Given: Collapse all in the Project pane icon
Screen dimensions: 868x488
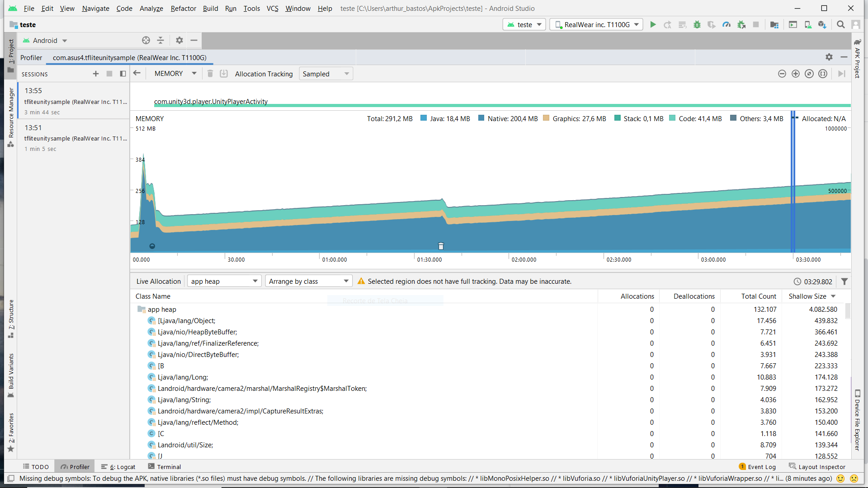Looking at the screenshot, I should (160, 40).
